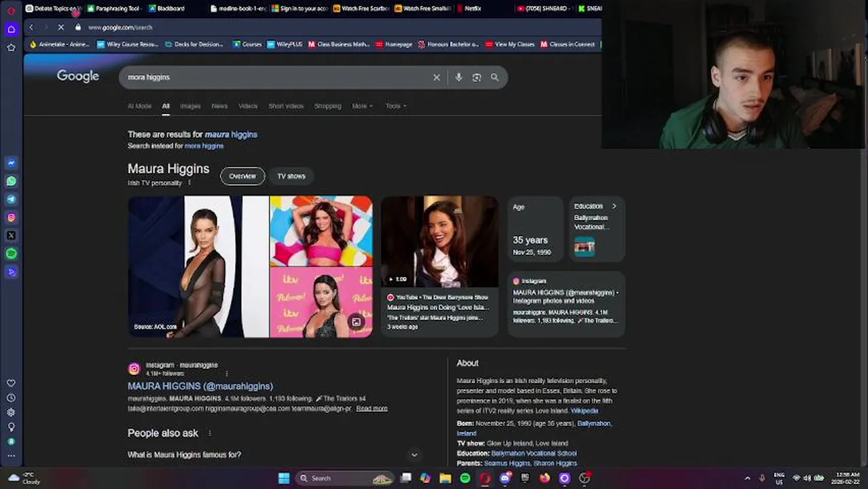The width and height of the screenshot is (868, 489).
Task: Open the three-dot ellipsis in Opera sidebar
Action: point(11,456)
